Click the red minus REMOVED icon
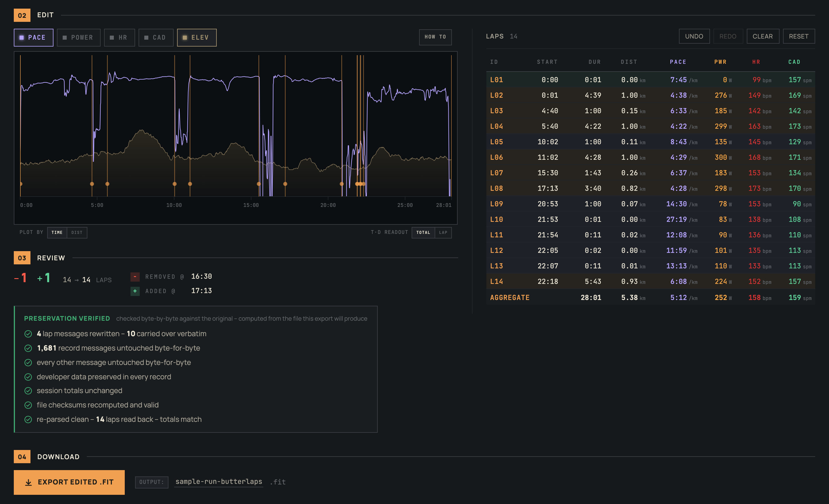This screenshot has height=504, width=829. pyautogui.click(x=135, y=277)
